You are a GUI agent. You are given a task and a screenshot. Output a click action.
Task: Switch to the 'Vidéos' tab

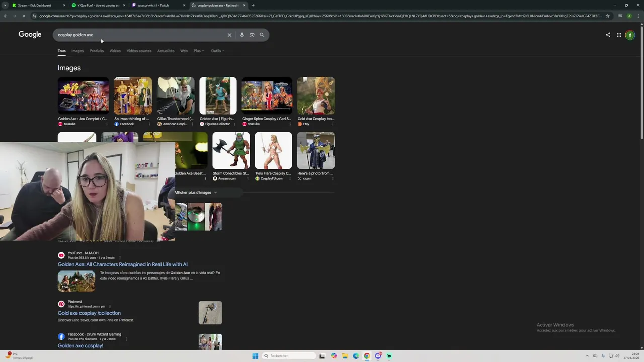tap(115, 51)
